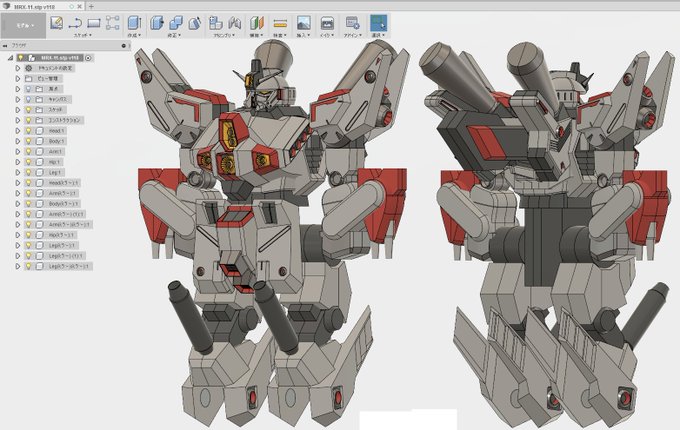
Task: Open the Modify (修正) toolbar menu
Action: point(174,35)
